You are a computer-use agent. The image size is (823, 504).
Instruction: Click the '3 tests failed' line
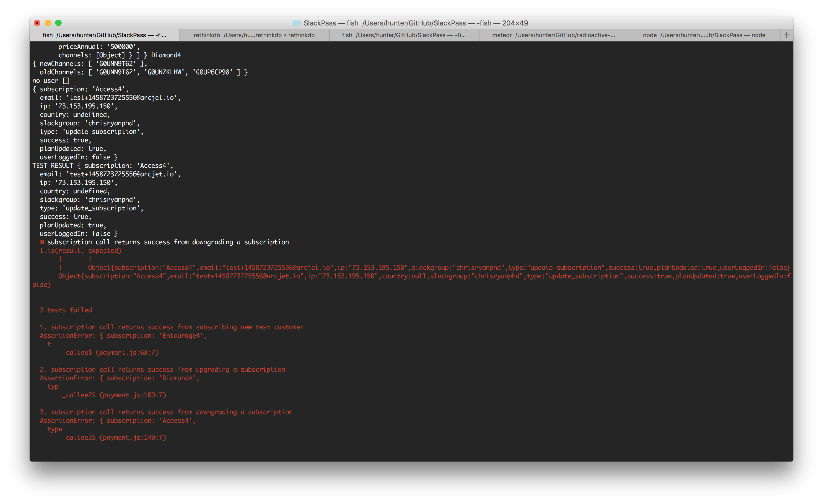[66, 310]
